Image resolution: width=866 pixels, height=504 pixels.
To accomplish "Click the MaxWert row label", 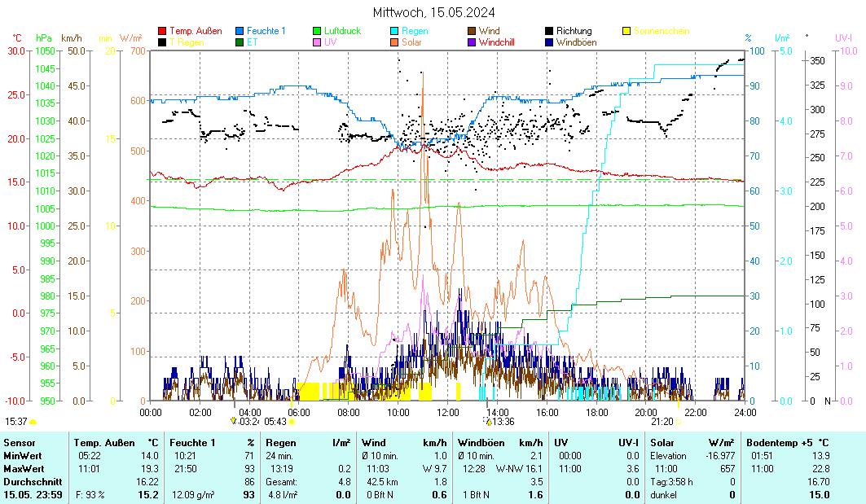I will point(24,469).
